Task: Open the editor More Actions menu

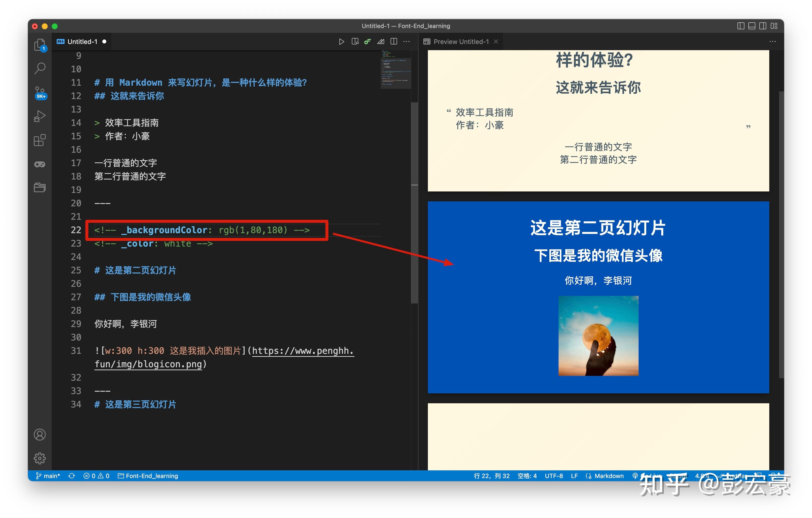Action: point(406,41)
